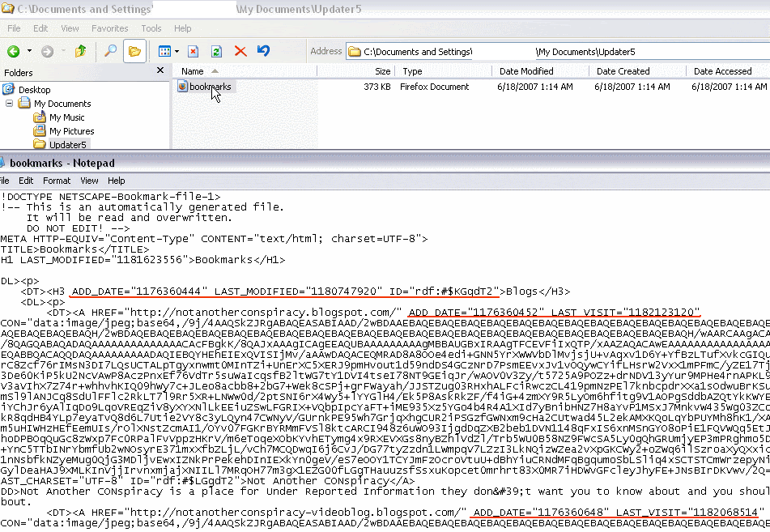Open Notepad View menu
This screenshot has width=770, height=532.
[89, 181]
